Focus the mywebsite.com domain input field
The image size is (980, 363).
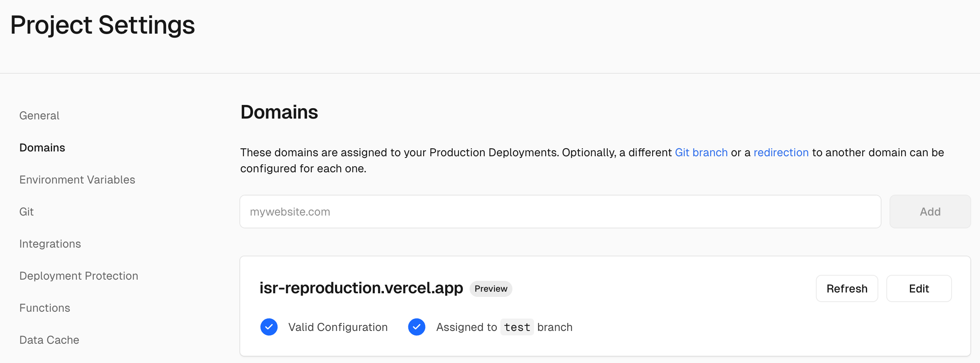click(560, 212)
